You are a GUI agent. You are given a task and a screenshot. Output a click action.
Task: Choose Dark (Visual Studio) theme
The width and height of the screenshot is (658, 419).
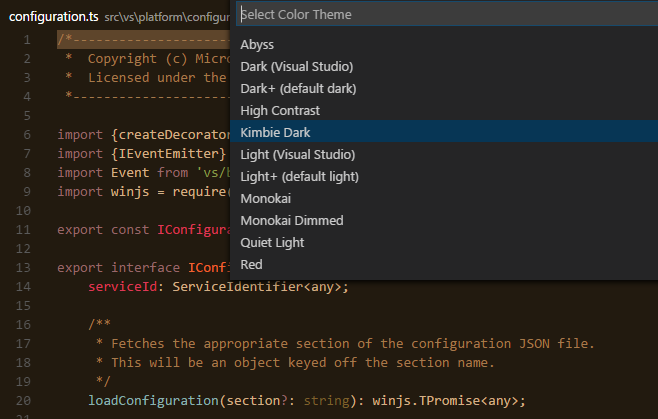click(296, 66)
